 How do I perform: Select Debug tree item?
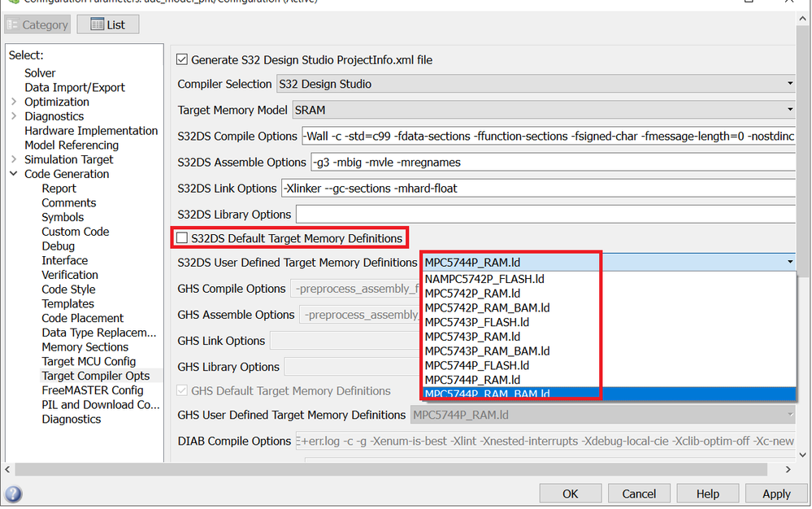(x=58, y=246)
